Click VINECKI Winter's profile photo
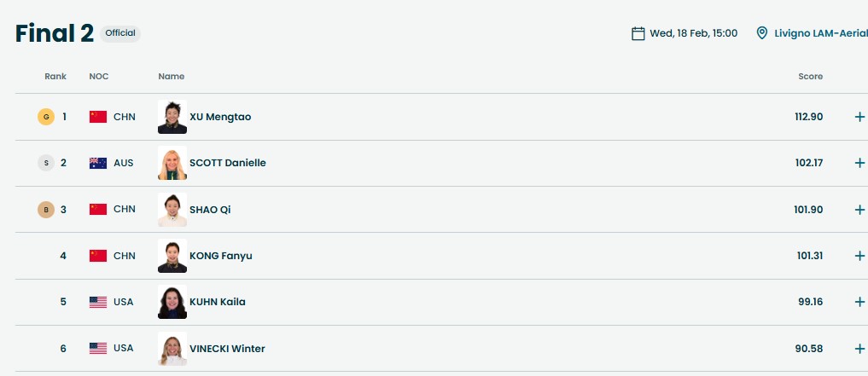The width and height of the screenshot is (868, 376). point(172,348)
